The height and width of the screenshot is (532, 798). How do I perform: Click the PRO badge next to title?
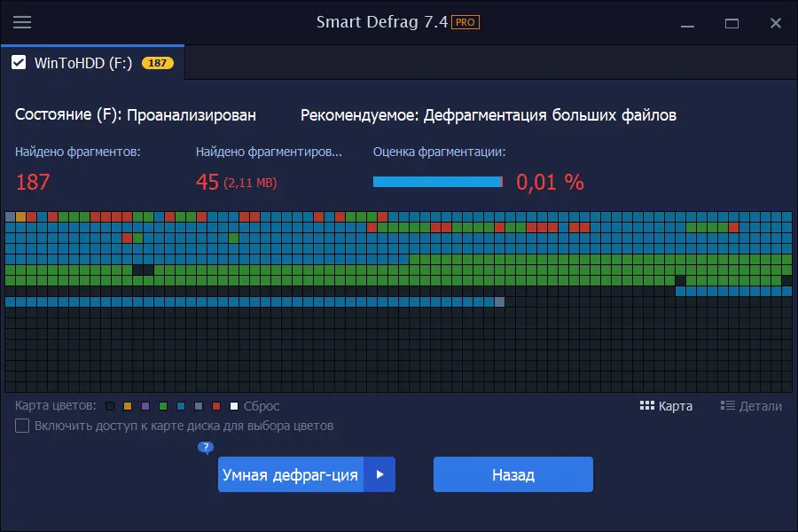tap(465, 22)
